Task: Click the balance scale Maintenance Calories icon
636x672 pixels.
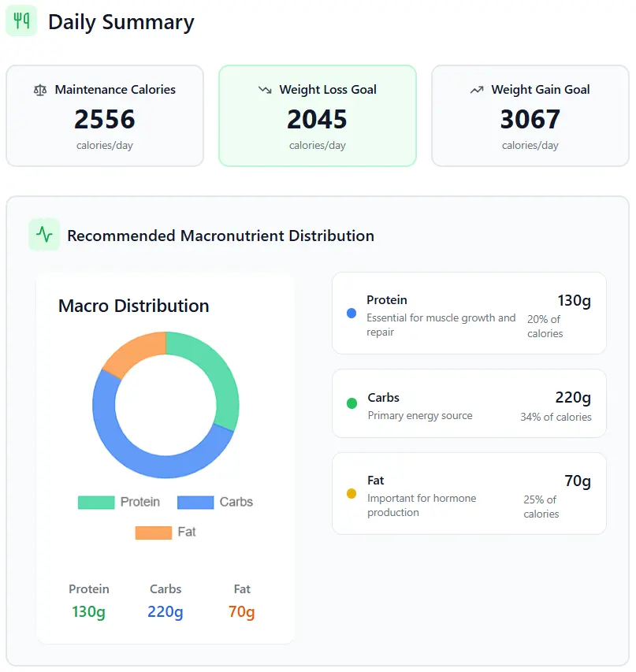Action: pos(40,90)
